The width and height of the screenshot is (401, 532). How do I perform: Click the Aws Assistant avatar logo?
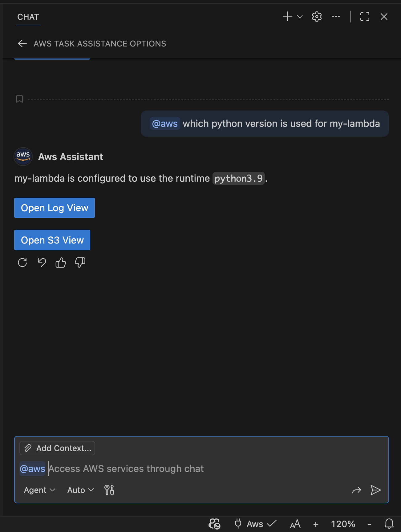coord(23,156)
